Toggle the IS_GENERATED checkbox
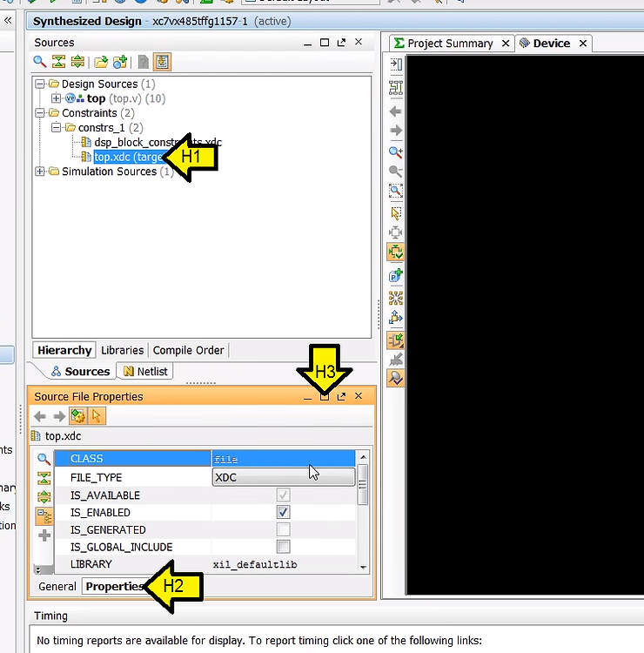This screenshot has width=644, height=653. (283, 529)
